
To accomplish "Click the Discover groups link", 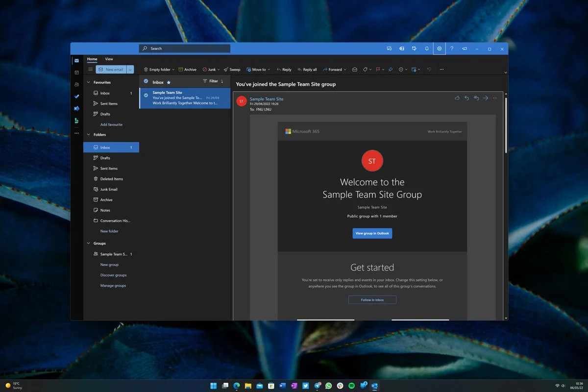I will (x=113, y=275).
